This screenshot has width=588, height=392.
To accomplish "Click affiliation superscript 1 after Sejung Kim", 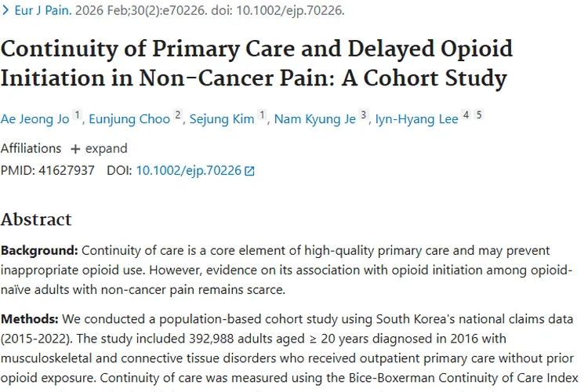I will click(x=262, y=115).
